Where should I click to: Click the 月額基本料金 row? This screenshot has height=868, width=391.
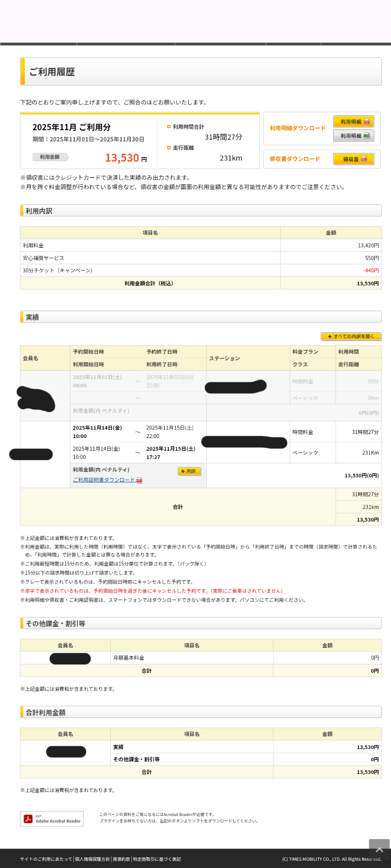pyautogui.click(x=129, y=658)
